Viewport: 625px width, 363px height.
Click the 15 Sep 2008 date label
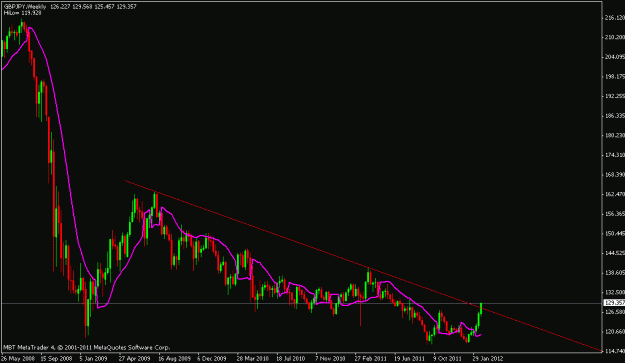[x=57, y=358]
